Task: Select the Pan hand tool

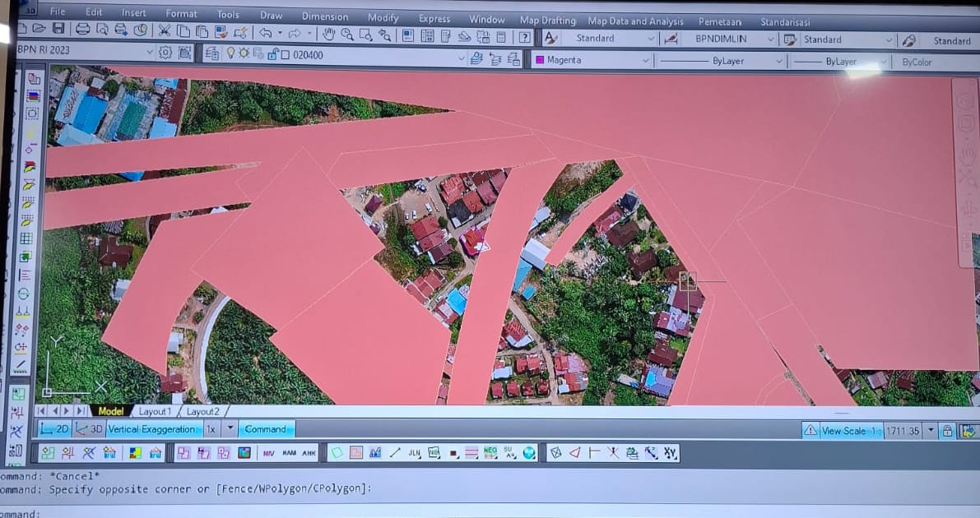Action: (328, 35)
